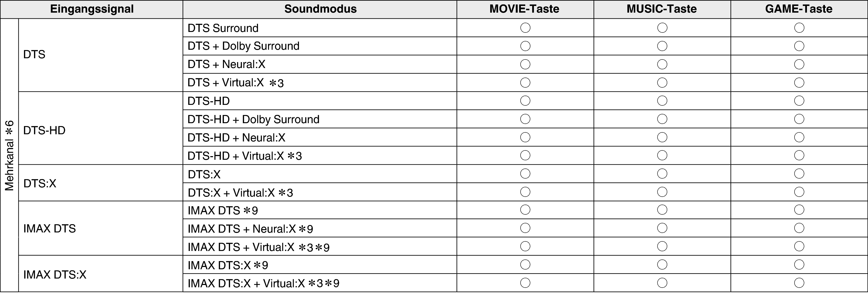Click MUSIC-Taste circle for IMAX DTS:X row
Viewport: 868px width, 294px height.
pos(662,265)
